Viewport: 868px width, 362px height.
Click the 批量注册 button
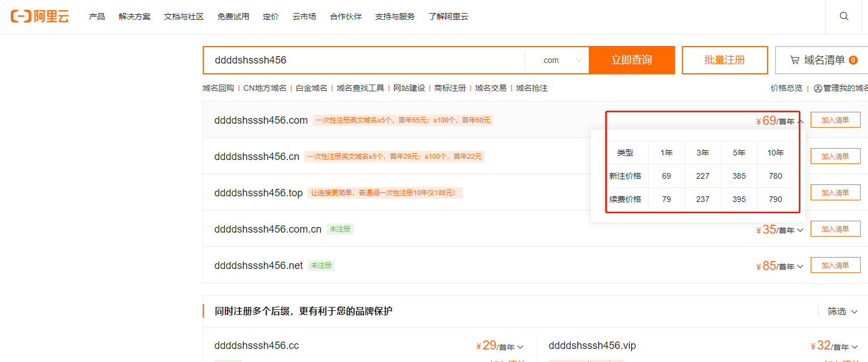click(724, 60)
